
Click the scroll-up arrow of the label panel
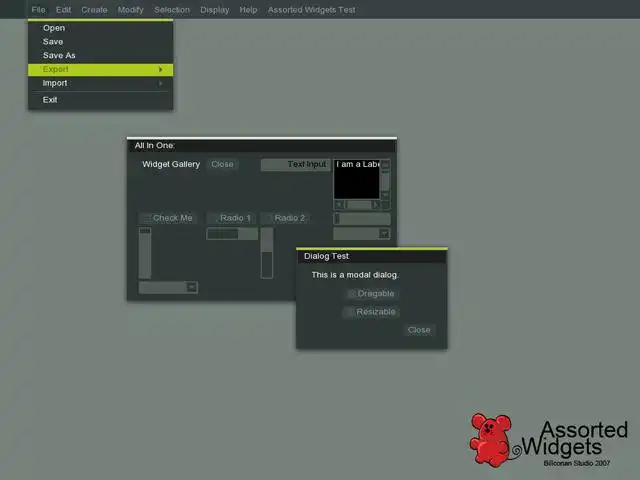(x=385, y=164)
